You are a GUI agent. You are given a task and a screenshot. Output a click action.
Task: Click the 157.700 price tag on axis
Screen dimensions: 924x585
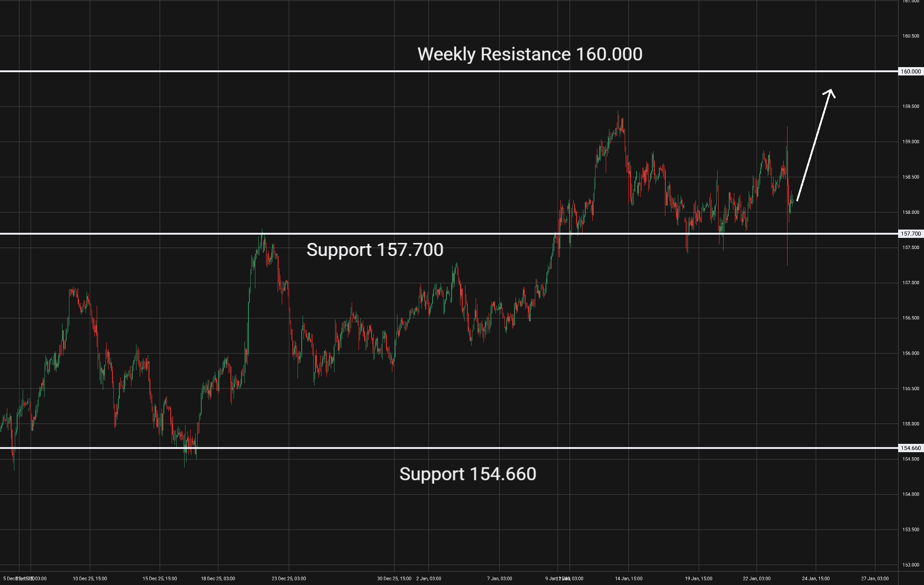click(x=911, y=234)
